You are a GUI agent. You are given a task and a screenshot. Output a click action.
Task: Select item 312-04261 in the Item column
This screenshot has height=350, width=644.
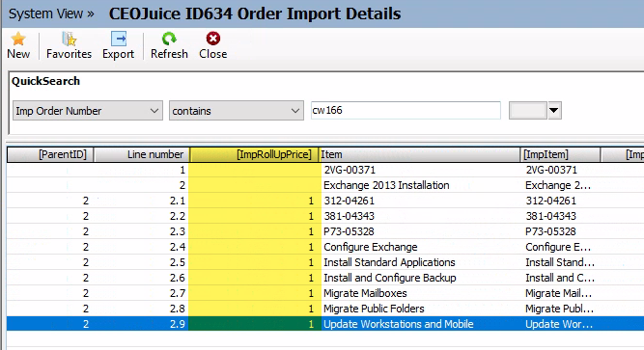click(x=350, y=201)
